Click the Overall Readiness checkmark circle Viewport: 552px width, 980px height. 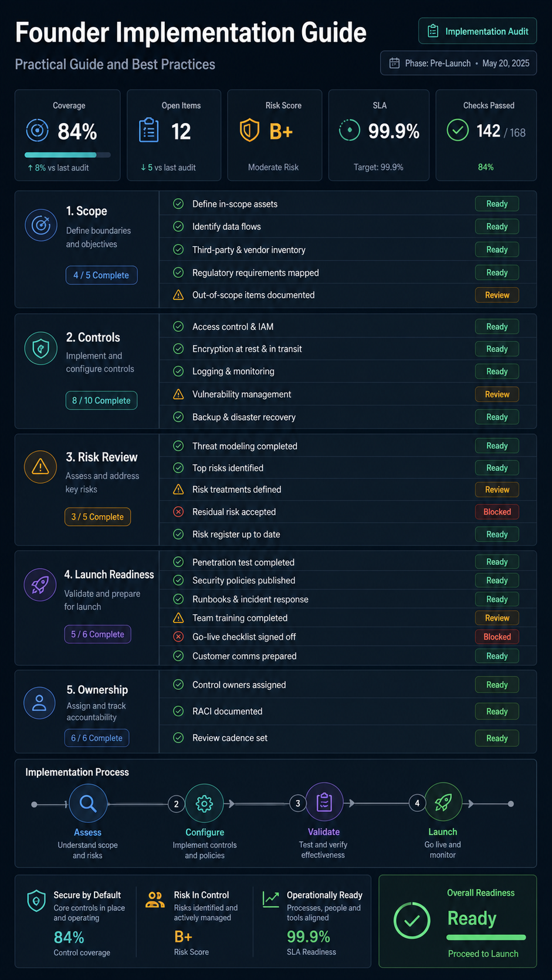(412, 920)
